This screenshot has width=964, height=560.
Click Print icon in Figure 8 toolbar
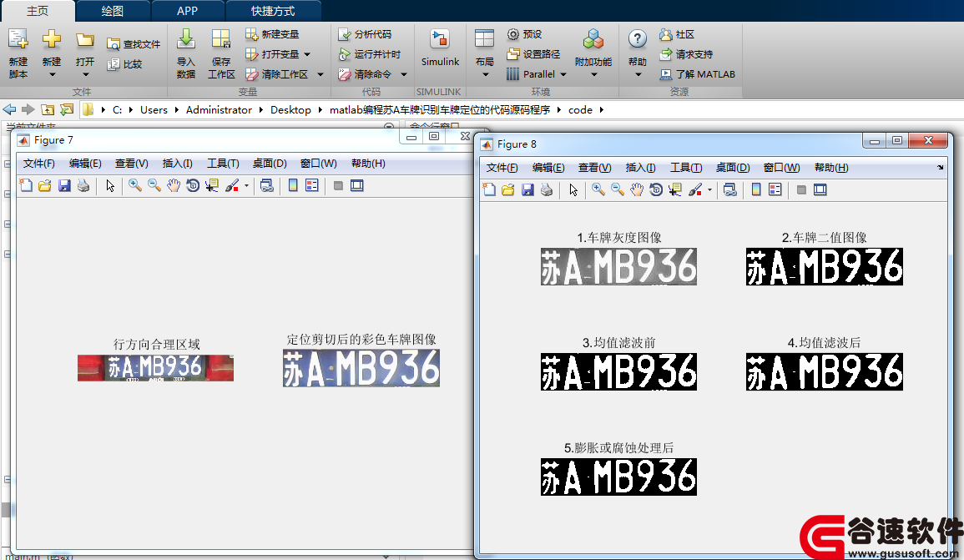click(547, 190)
